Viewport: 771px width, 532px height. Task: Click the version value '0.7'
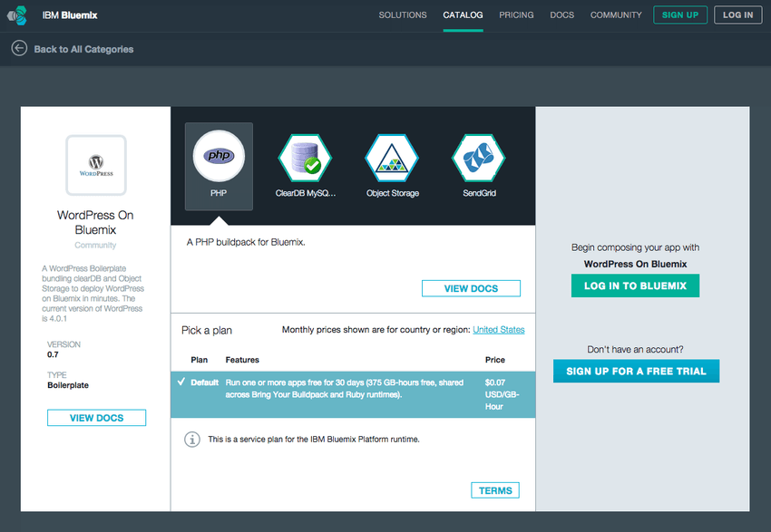coord(53,354)
